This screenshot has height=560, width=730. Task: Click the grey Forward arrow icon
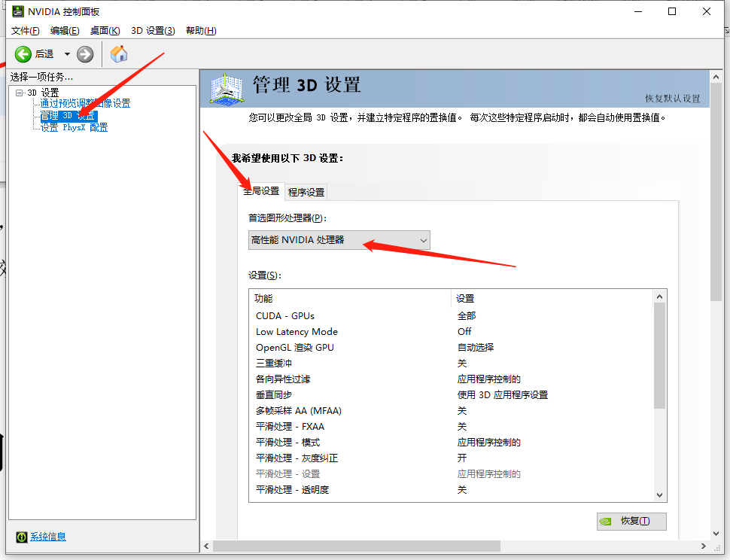click(85, 54)
